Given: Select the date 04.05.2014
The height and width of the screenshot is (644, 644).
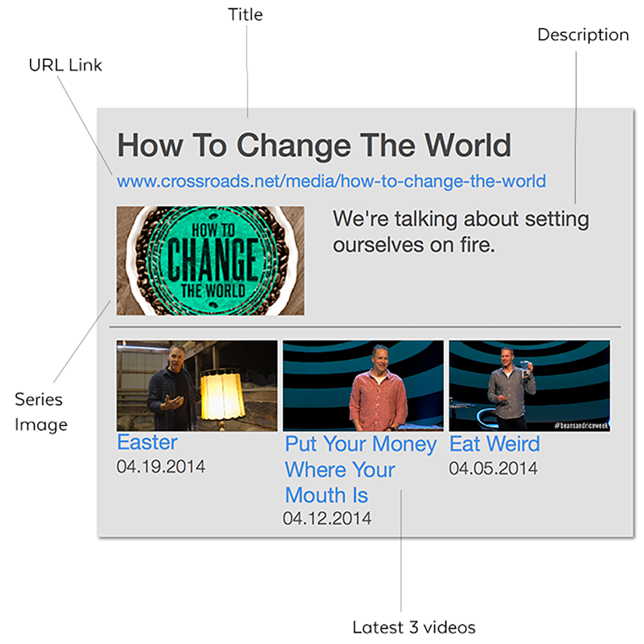Looking at the screenshot, I should [493, 468].
